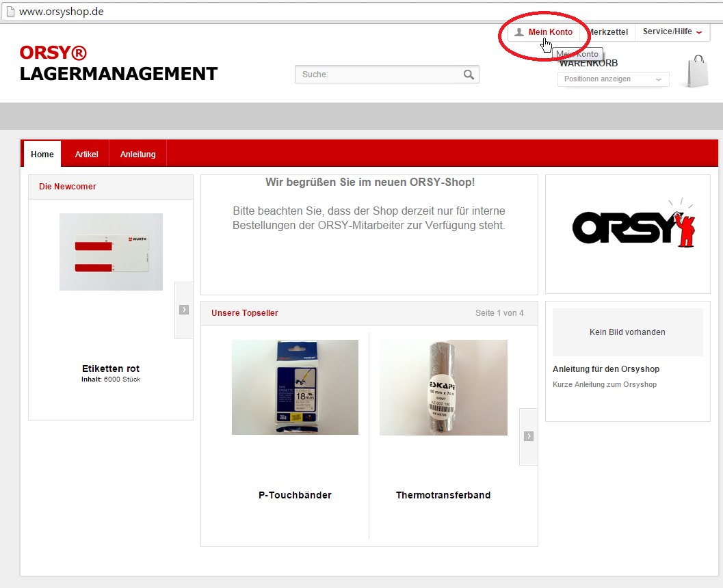Screen dimensions: 723x588
Task: Open the Mein Konto account link
Action: click(550, 32)
